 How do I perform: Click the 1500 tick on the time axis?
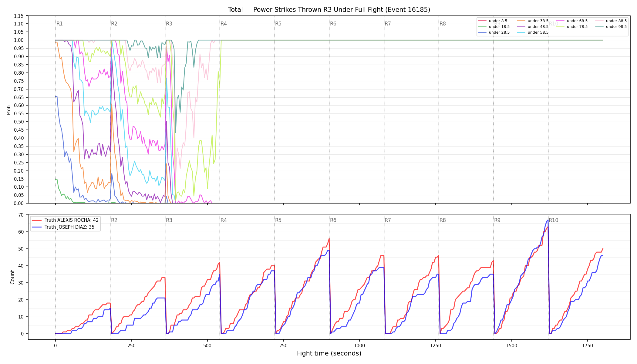click(512, 345)
